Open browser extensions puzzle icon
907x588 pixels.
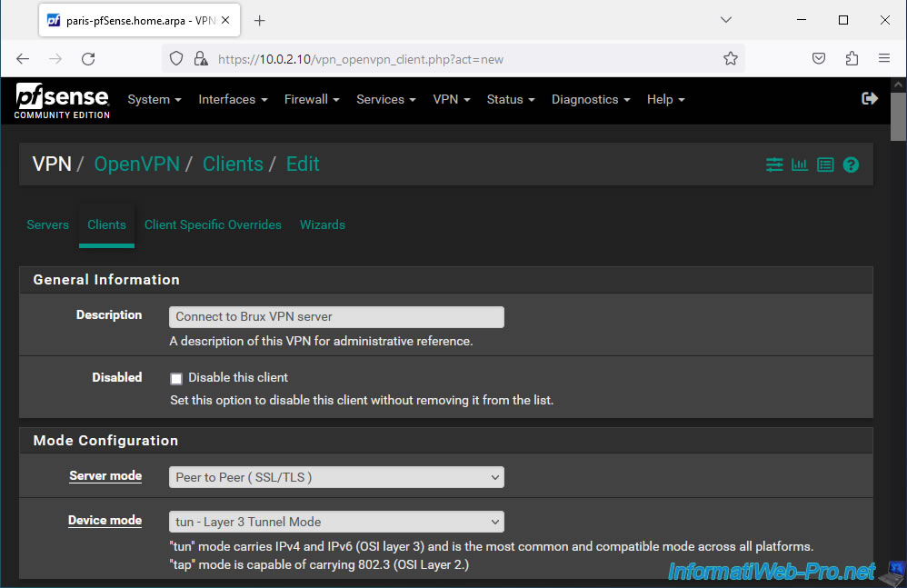coord(852,58)
